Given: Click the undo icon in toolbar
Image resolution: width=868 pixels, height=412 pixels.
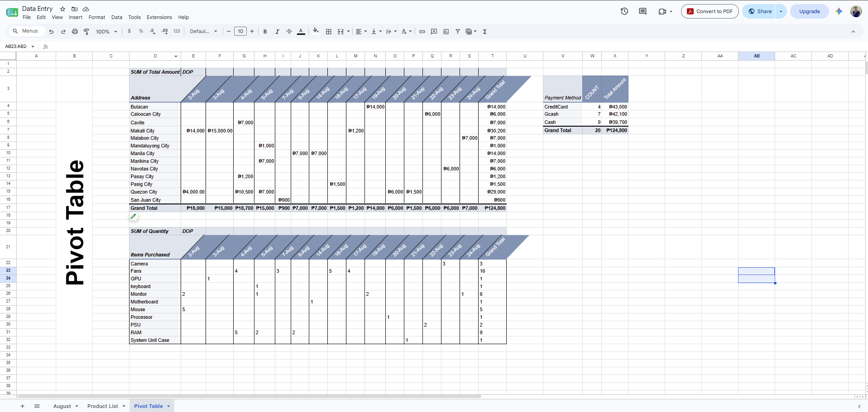Looking at the screenshot, I should (51, 32).
